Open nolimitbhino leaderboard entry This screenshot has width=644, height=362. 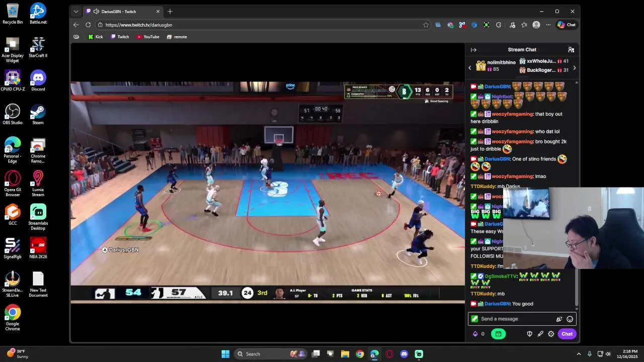click(x=496, y=66)
